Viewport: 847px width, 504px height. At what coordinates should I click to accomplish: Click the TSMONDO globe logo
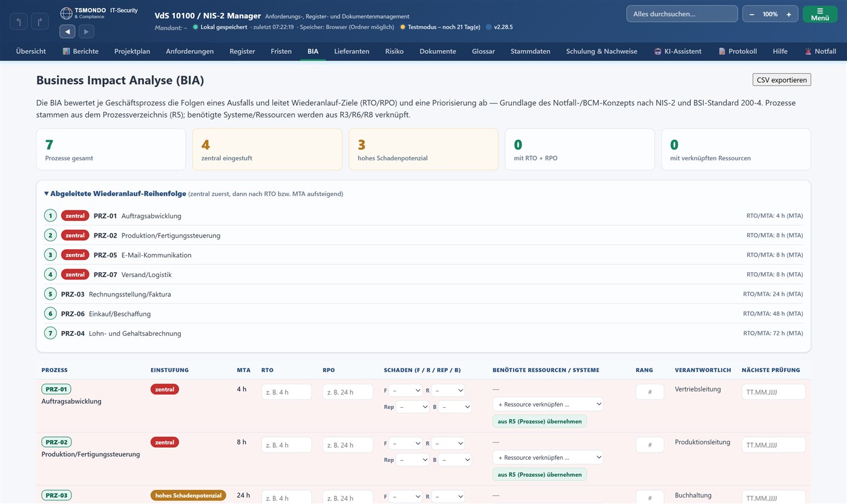point(66,13)
